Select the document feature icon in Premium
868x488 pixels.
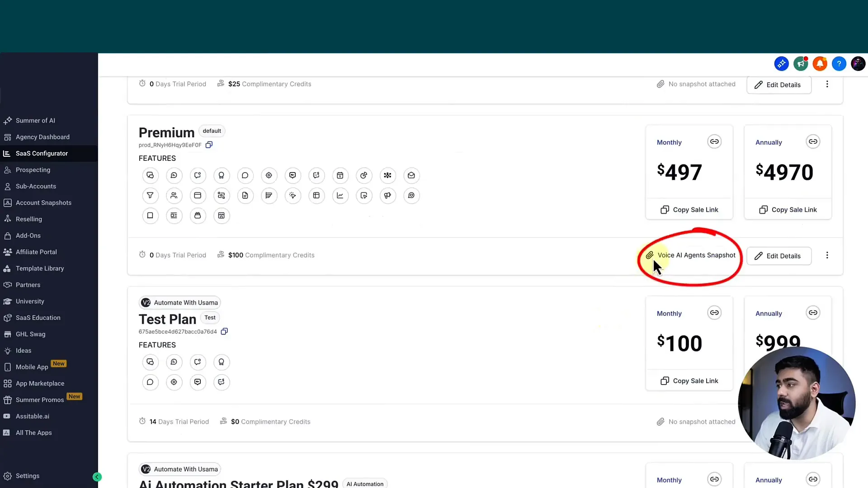click(x=245, y=196)
